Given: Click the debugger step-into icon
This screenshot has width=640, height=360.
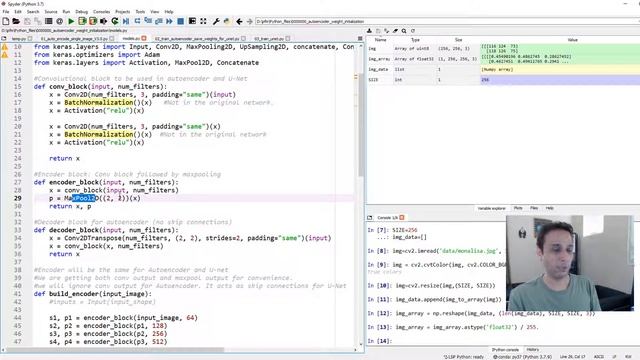Looking at the screenshot, I should 148,21.
